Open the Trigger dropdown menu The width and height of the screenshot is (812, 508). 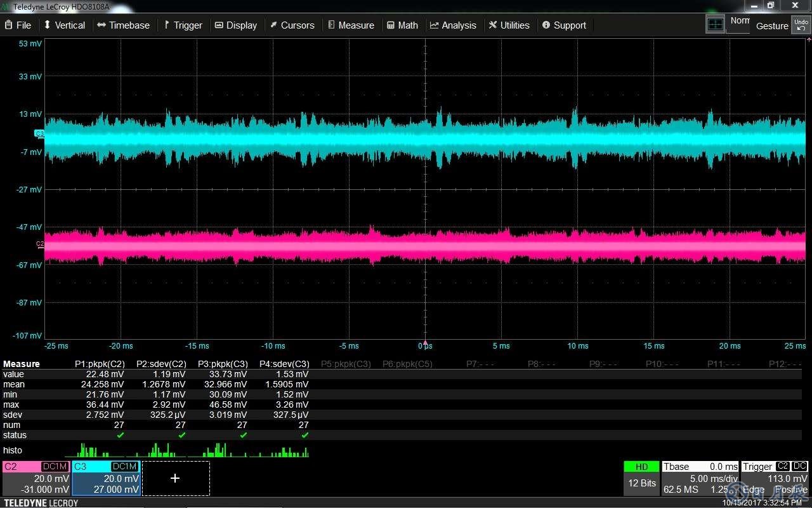pyautogui.click(x=183, y=25)
